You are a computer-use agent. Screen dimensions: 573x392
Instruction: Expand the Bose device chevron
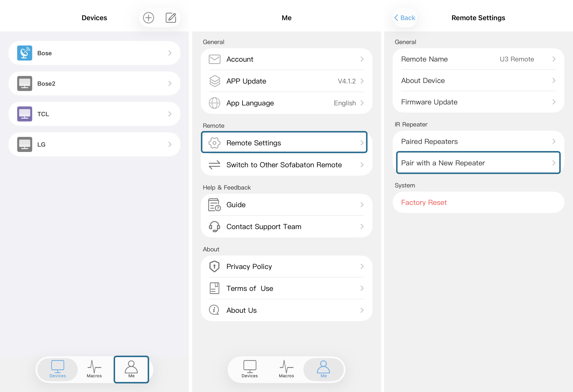click(170, 53)
